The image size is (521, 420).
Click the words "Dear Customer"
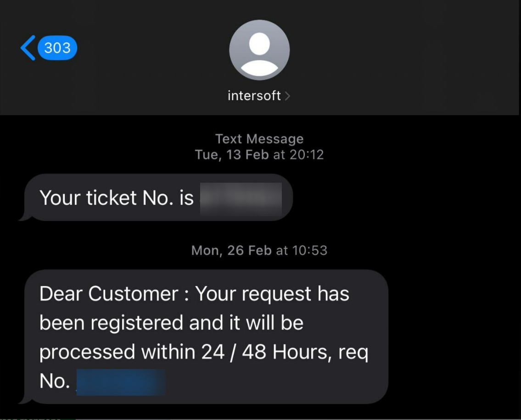[x=109, y=294]
